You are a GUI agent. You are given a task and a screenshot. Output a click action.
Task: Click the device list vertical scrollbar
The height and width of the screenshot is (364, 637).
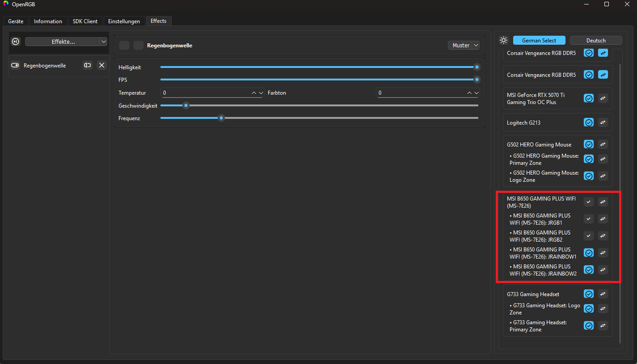[x=620, y=204]
